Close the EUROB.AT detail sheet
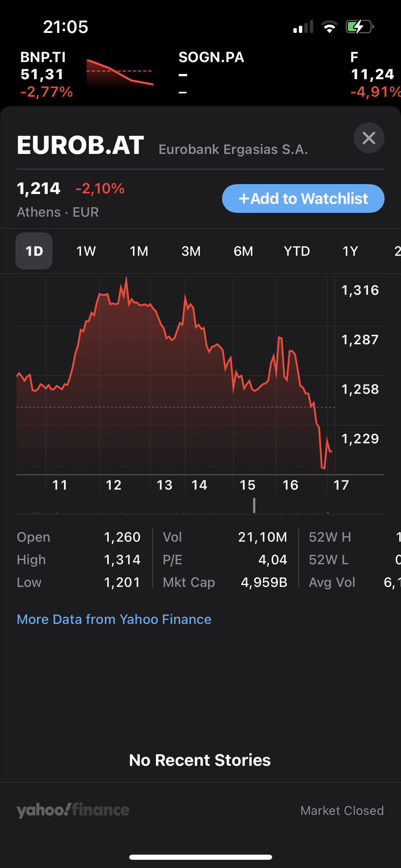This screenshot has width=401, height=868. point(369,138)
